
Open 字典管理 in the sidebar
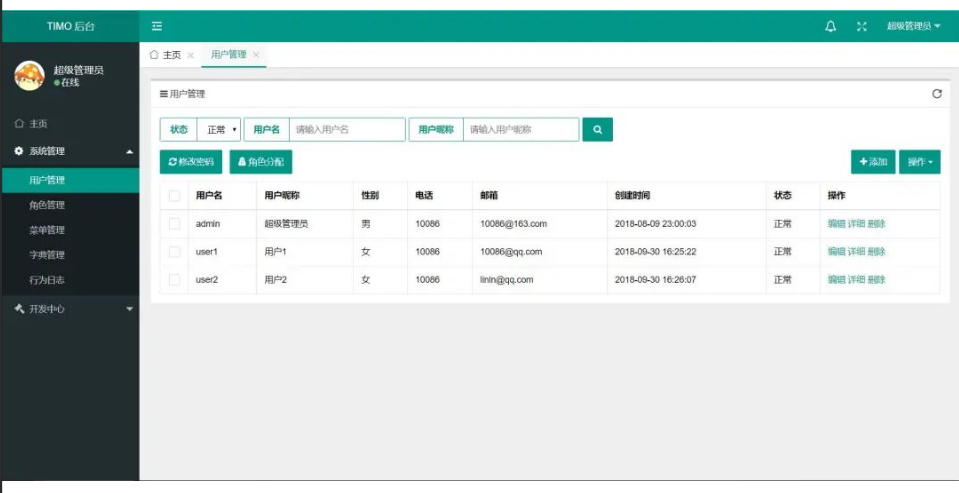(70, 255)
